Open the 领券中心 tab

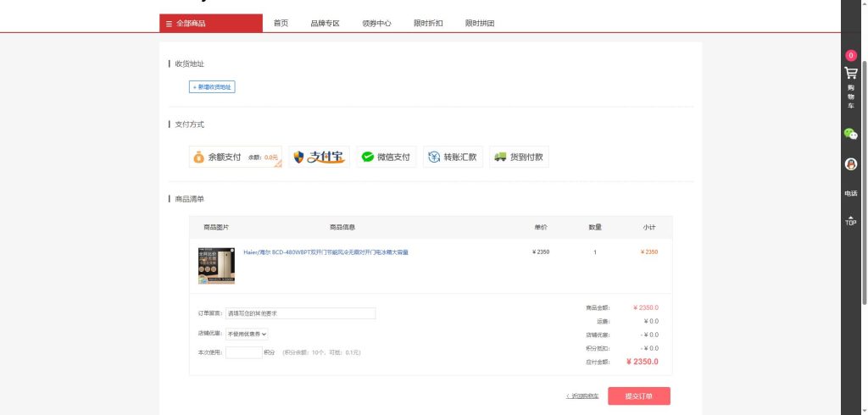coord(376,23)
